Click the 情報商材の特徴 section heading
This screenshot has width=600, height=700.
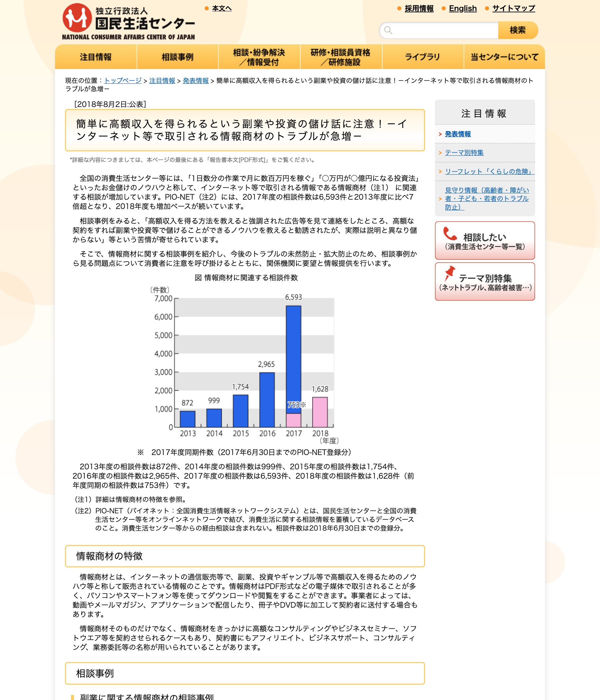pyautogui.click(x=245, y=556)
